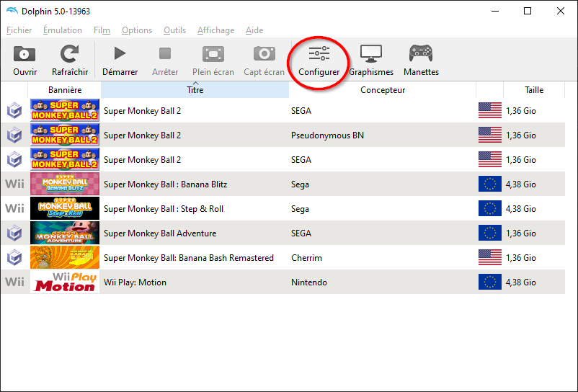Sort by the Taille column header
This screenshot has height=392, width=578.
[534, 90]
